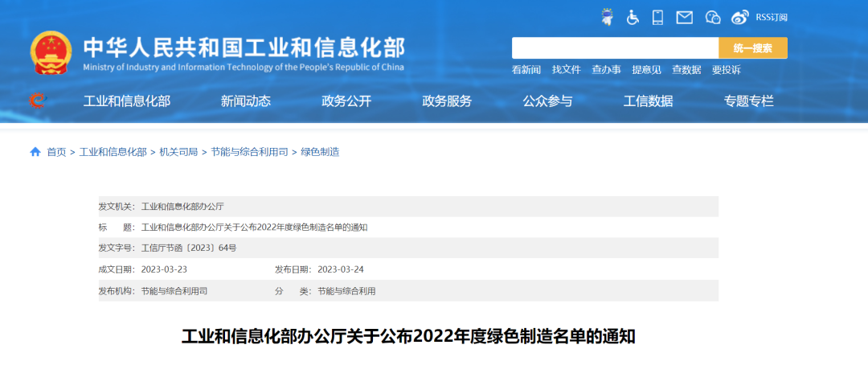Click the document number 工信厅节函〔2023〕64号
The image size is (868, 390).
click(x=190, y=248)
